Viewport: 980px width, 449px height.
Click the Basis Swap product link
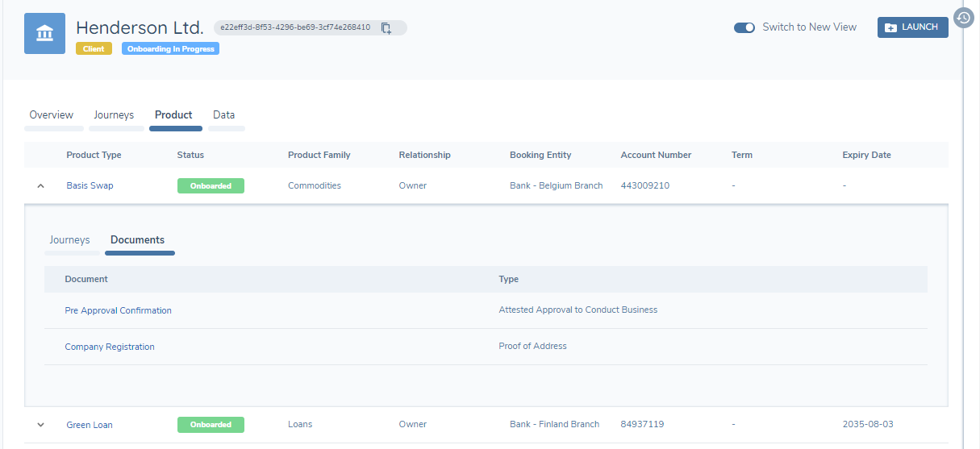[x=90, y=185]
